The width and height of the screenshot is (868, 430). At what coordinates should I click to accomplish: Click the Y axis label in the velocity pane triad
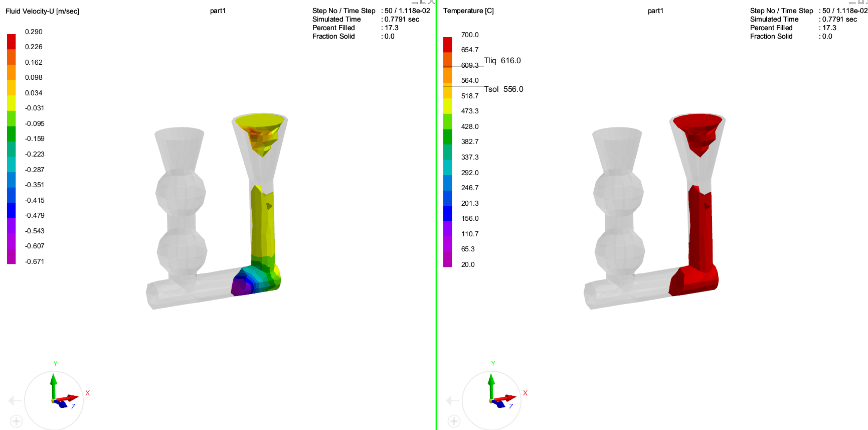55,363
